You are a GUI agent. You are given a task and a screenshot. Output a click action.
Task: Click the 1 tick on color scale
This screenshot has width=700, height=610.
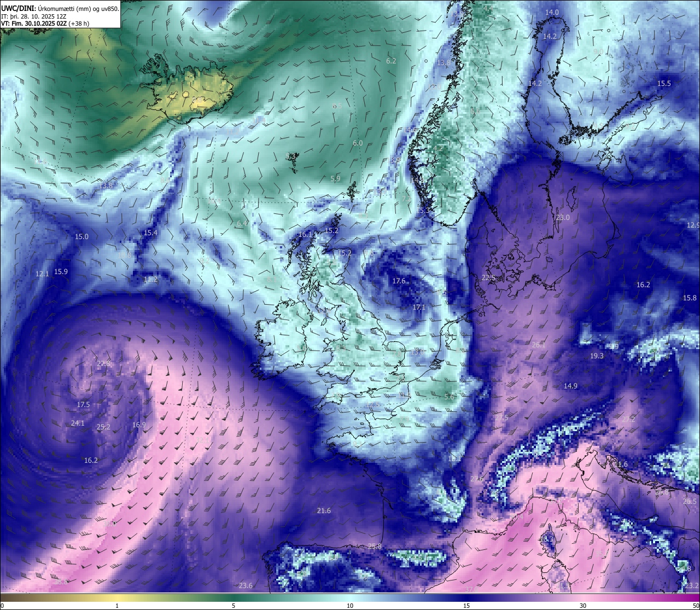(117, 606)
